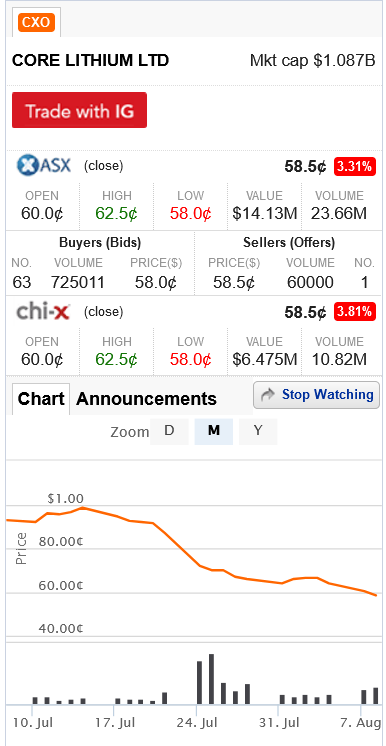
Task: Click the ASX exchange logo
Action: click(44, 166)
